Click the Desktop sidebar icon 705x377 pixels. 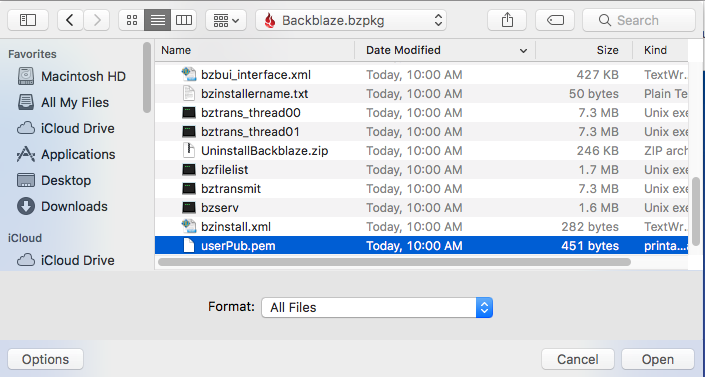[26, 181]
